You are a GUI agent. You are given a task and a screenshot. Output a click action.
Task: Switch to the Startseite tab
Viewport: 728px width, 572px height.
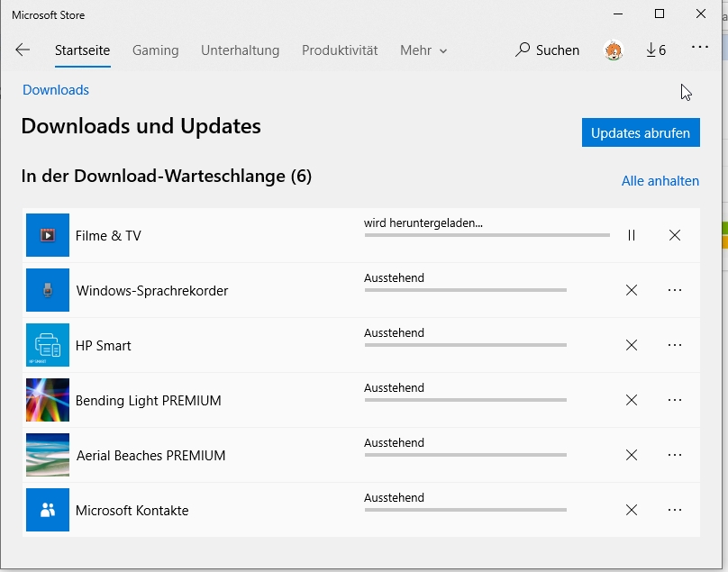[82, 50]
